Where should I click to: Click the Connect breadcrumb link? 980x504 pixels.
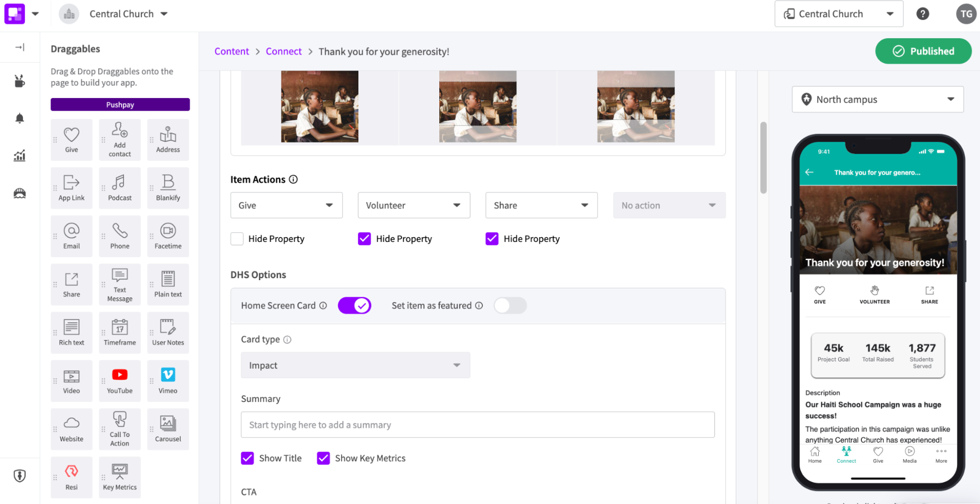point(283,51)
